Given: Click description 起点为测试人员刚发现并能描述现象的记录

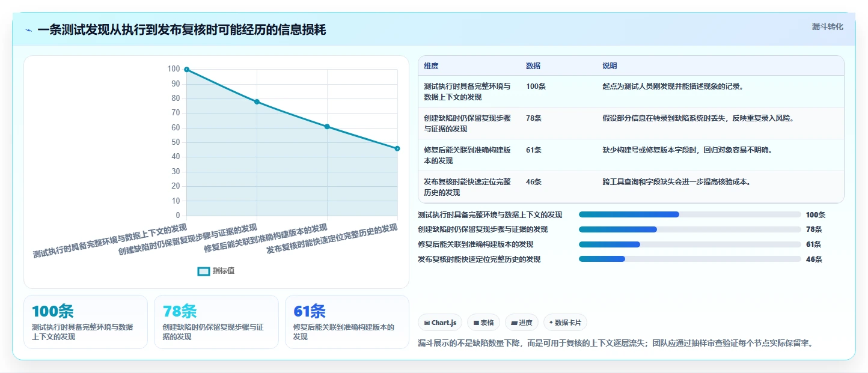Looking at the screenshot, I should pyautogui.click(x=673, y=86).
